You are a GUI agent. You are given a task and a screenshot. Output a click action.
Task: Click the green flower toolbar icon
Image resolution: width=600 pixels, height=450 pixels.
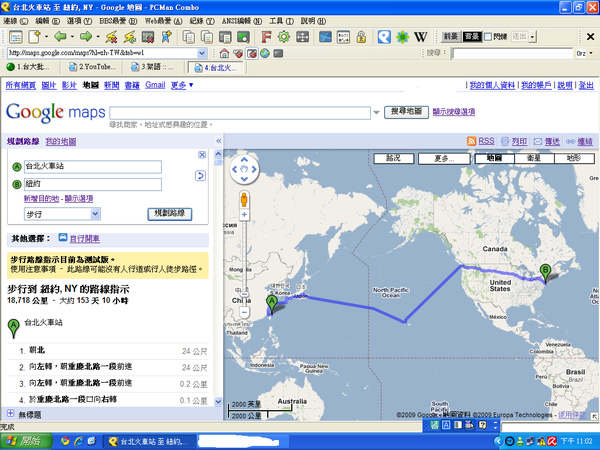(402, 37)
